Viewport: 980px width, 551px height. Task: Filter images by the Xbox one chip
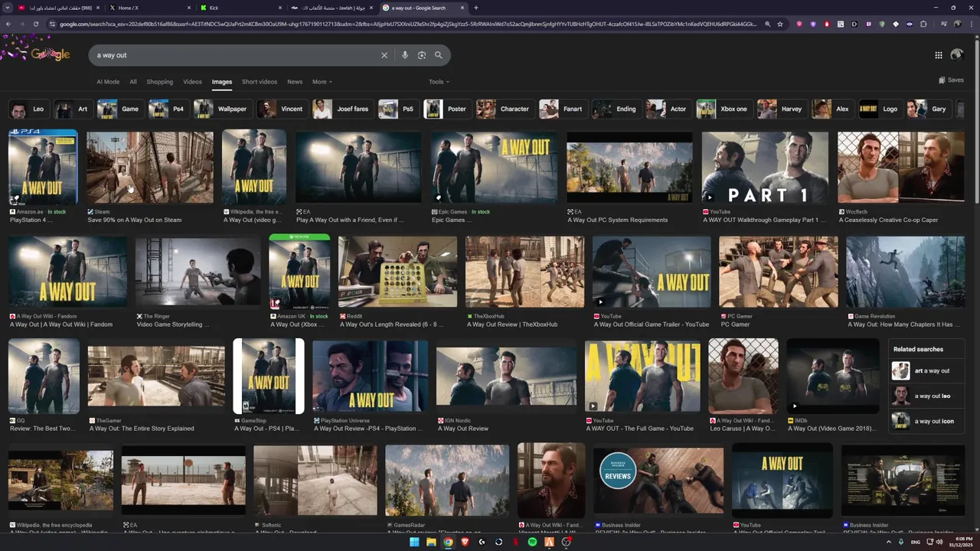coord(723,109)
